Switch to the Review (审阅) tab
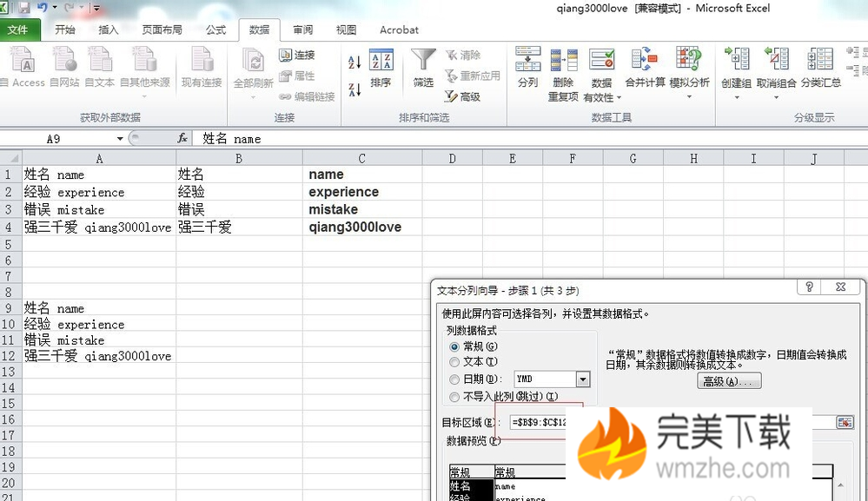This screenshot has width=868, height=501. (x=303, y=30)
